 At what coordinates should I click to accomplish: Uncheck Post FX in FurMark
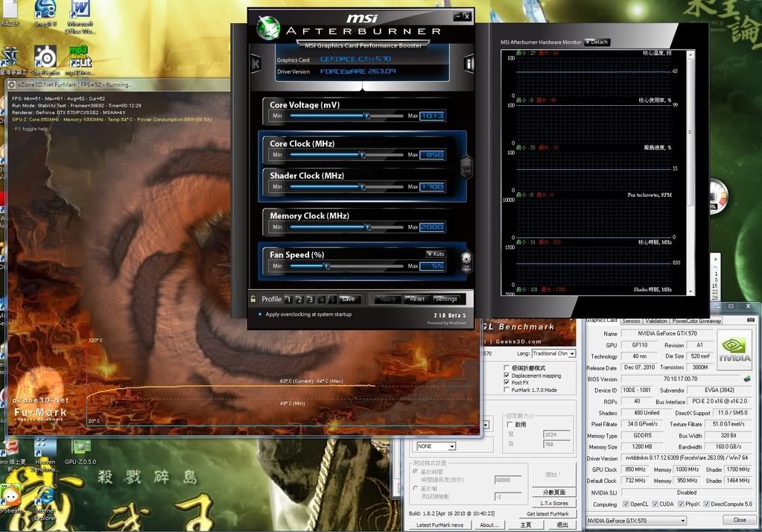coord(507,383)
